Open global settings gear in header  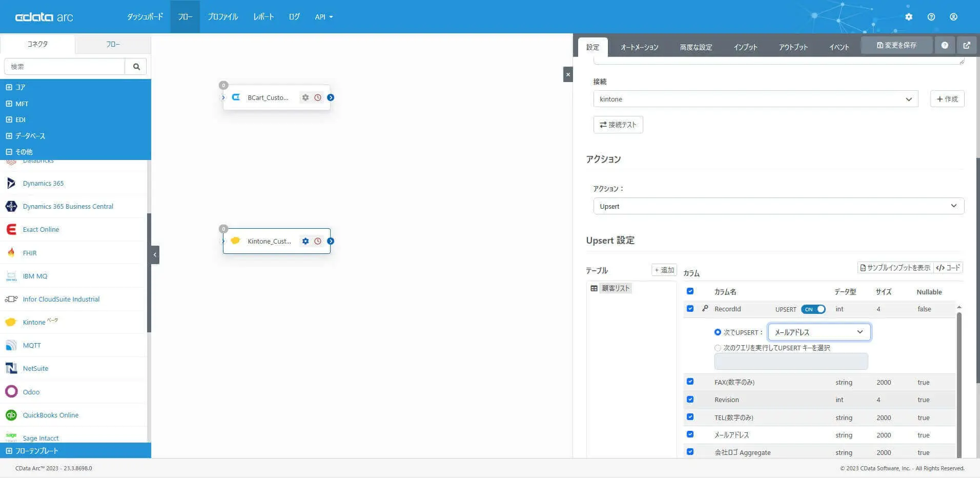pyautogui.click(x=909, y=17)
